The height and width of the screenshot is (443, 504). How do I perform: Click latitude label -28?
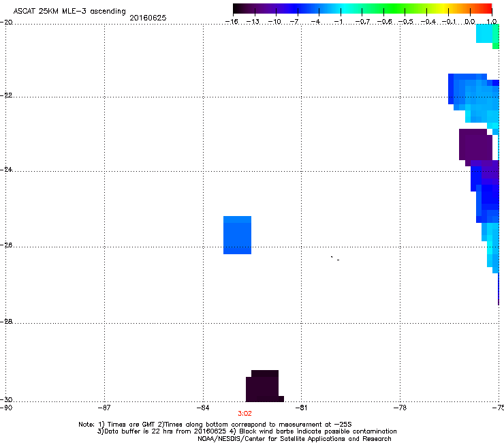6,322
